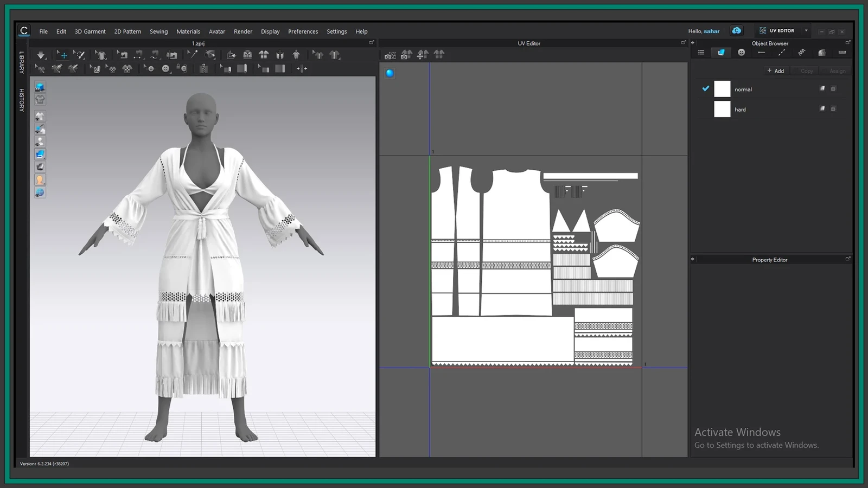Click the Trim Glue arrows icon
The image size is (868, 488).
[x=302, y=68]
